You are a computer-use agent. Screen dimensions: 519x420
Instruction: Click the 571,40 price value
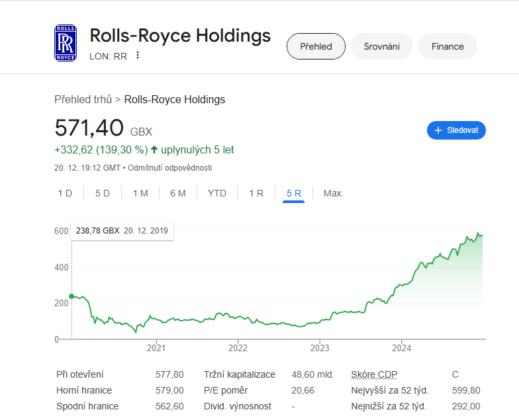pyautogui.click(x=89, y=128)
